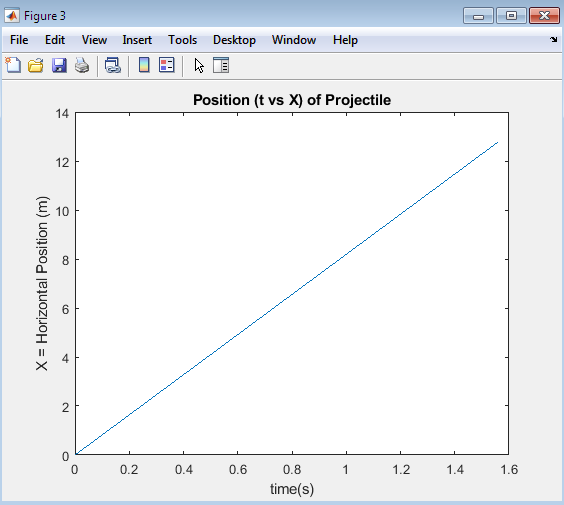Click the Link Plot toolbar icon
The image size is (564, 505).
click(113, 65)
